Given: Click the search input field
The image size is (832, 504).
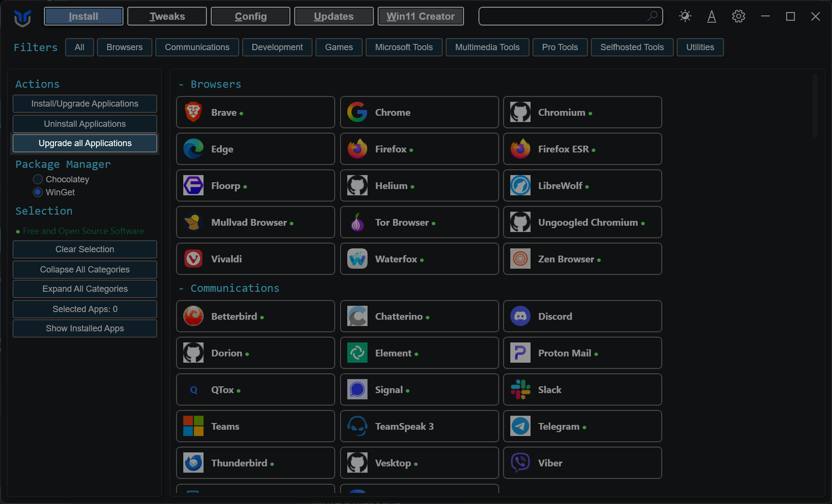Looking at the screenshot, I should tap(571, 16).
